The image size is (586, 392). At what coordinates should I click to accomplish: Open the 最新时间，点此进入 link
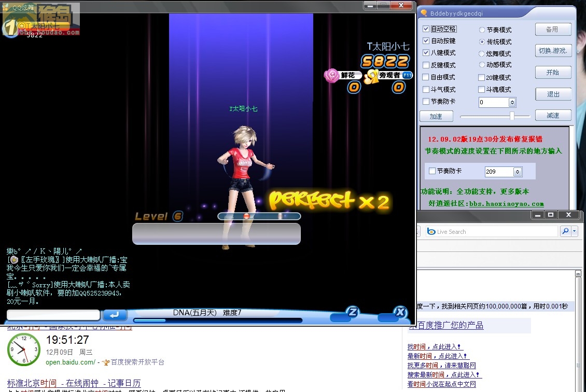(437, 356)
